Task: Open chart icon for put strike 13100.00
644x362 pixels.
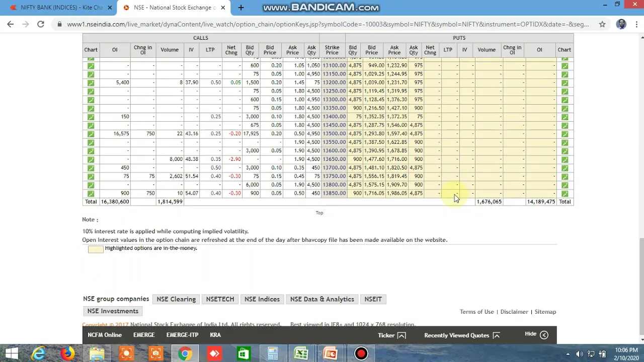Action: [565, 66]
